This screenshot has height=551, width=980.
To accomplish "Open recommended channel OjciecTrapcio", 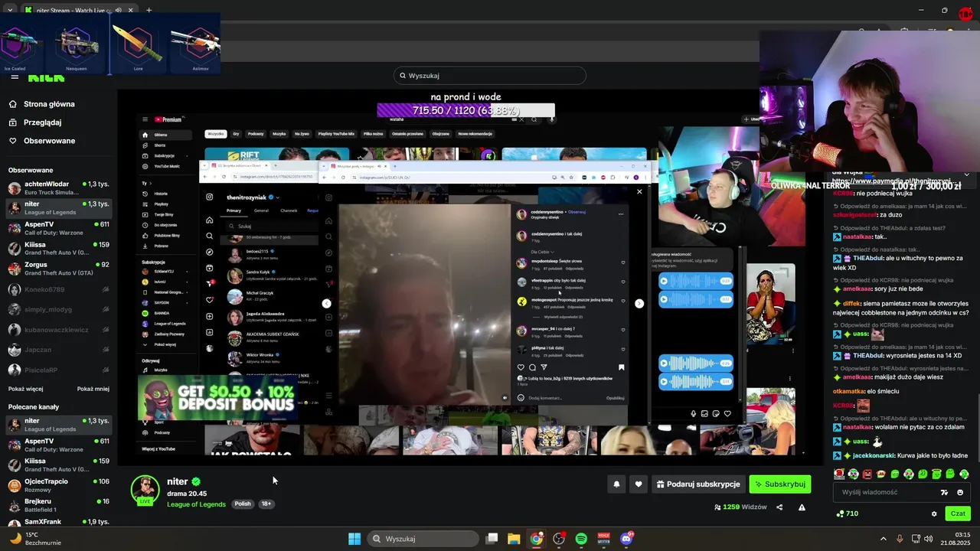I will point(59,485).
